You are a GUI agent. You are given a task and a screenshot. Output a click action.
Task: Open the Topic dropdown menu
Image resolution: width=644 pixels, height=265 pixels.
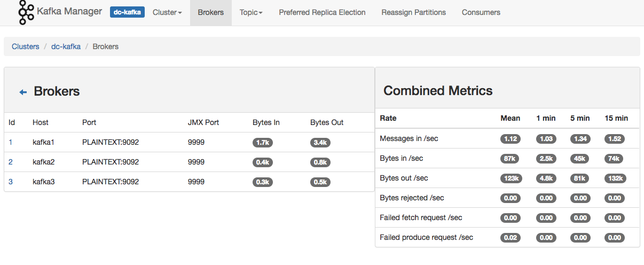pyautogui.click(x=251, y=12)
